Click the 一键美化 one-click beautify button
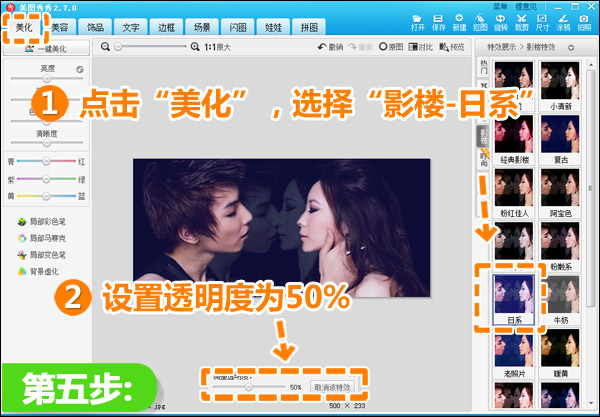 tap(46, 47)
